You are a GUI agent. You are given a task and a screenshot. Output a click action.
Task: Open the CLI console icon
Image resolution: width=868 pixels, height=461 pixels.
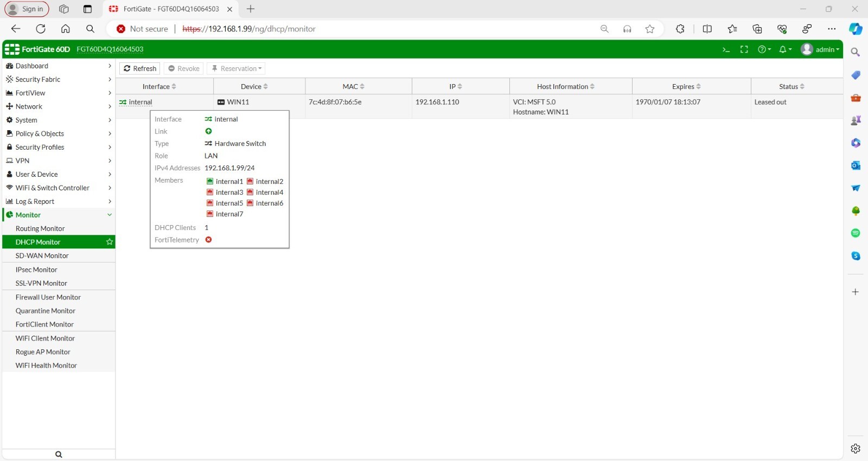726,49
